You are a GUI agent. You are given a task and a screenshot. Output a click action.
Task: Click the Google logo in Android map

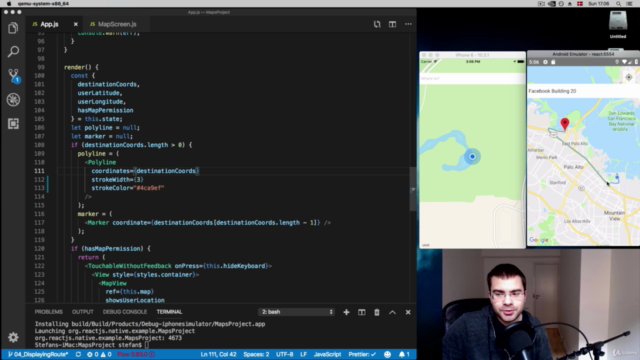(538, 240)
